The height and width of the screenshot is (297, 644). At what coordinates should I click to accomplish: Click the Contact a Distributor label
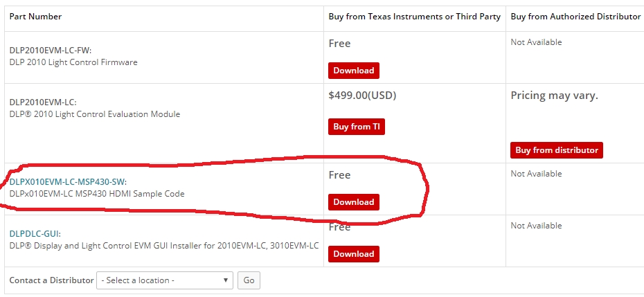[x=51, y=280]
